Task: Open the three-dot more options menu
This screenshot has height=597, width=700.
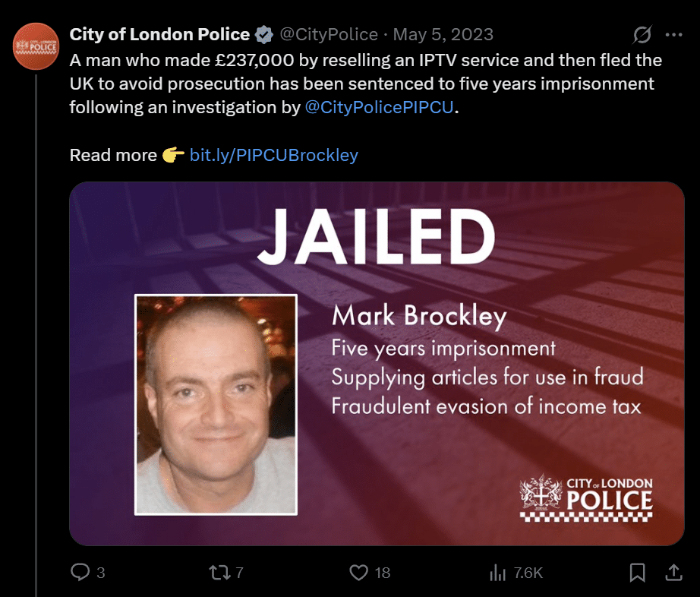Action: [673, 35]
